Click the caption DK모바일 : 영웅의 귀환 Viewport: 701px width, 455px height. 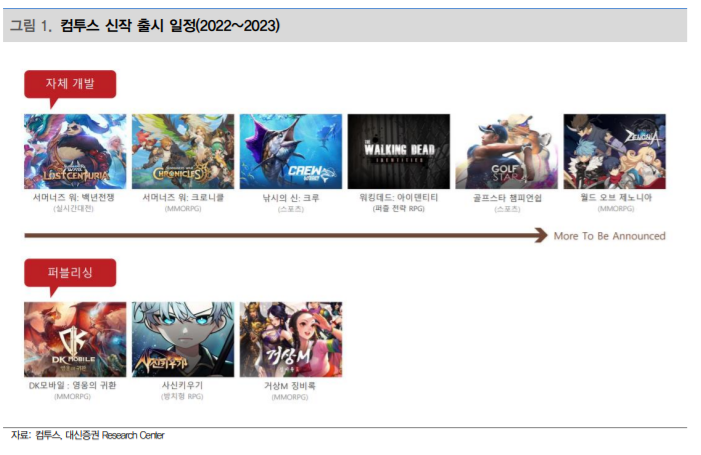click(x=72, y=385)
